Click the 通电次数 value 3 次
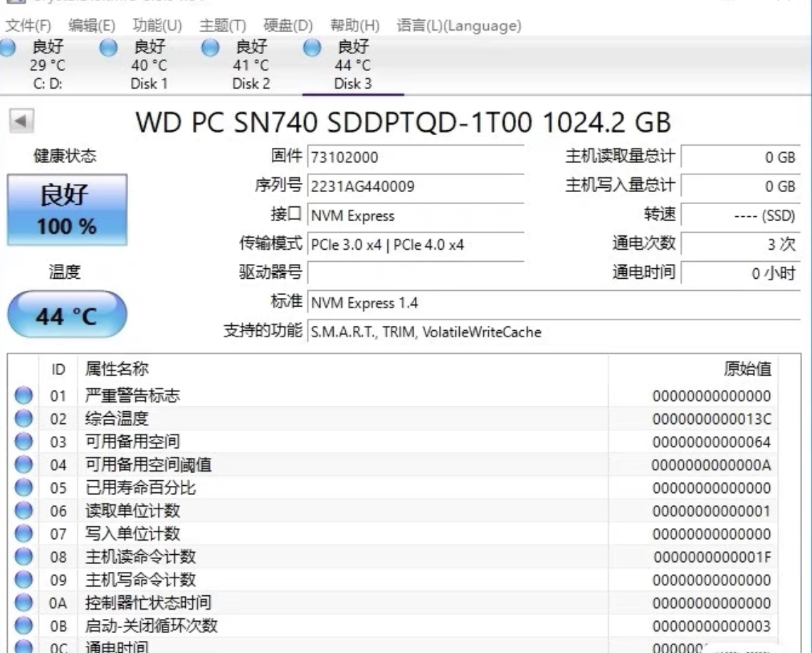This screenshot has width=812, height=653. click(741, 244)
